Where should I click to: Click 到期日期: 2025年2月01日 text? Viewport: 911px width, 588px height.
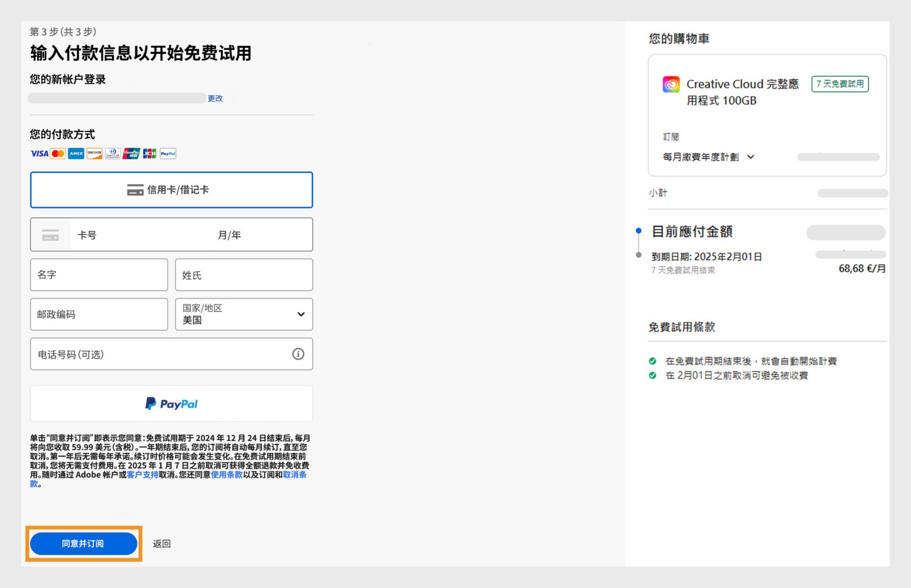706,257
